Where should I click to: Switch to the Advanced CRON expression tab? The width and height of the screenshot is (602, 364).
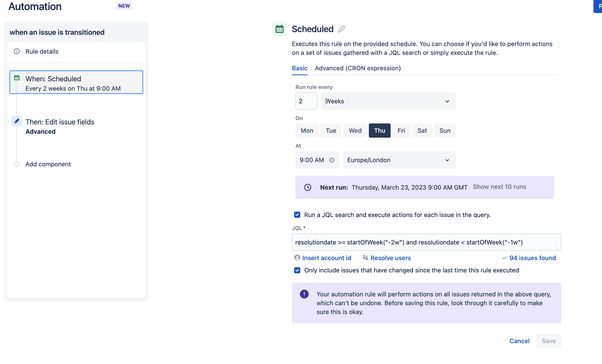click(x=357, y=68)
